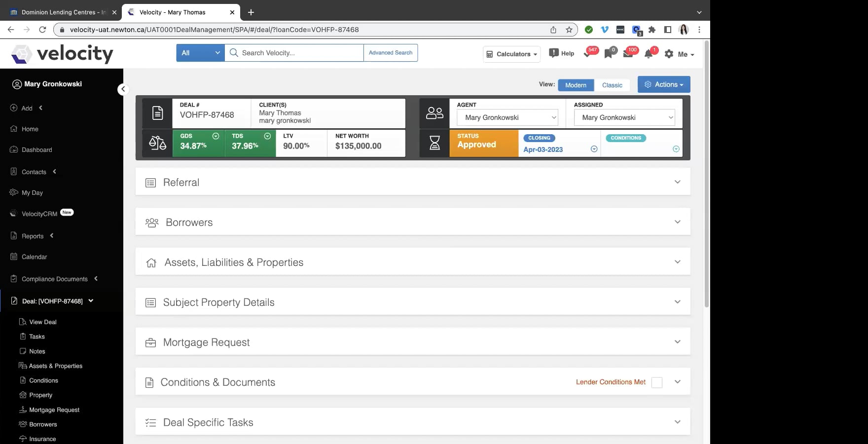This screenshot has width=868, height=444.
Task: Open the search category dropdown showing All
Action: [199, 52]
